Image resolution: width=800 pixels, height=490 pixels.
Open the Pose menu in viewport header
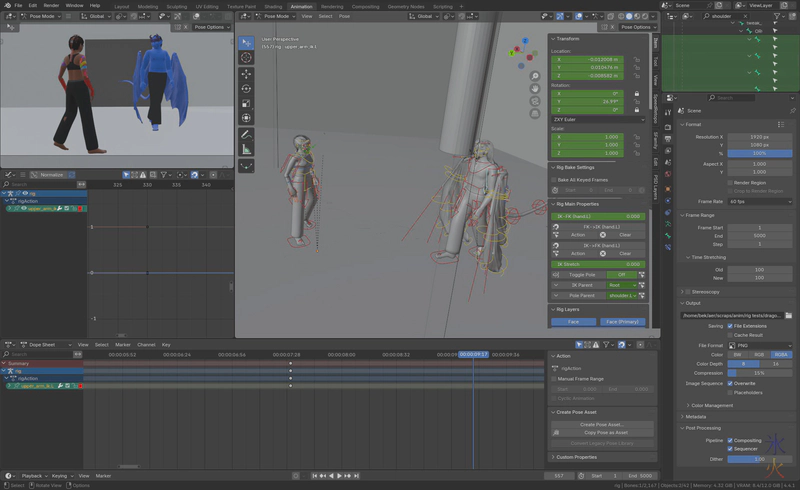click(x=344, y=16)
